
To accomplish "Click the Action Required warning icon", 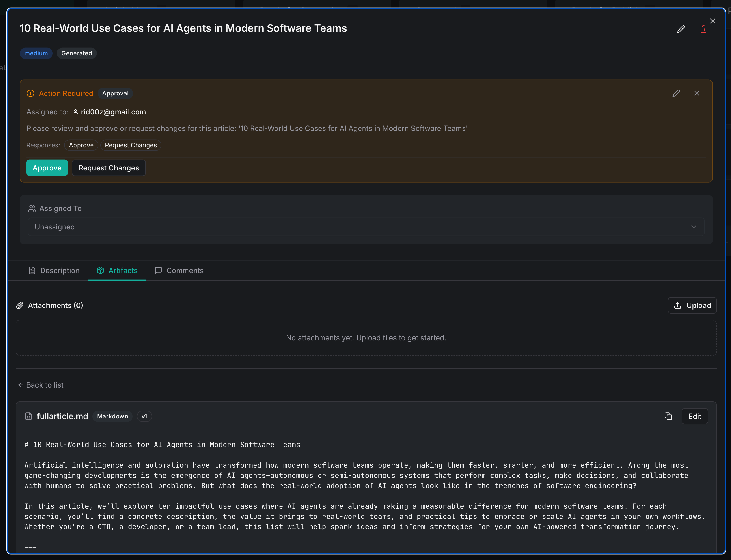I will pos(30,93).
